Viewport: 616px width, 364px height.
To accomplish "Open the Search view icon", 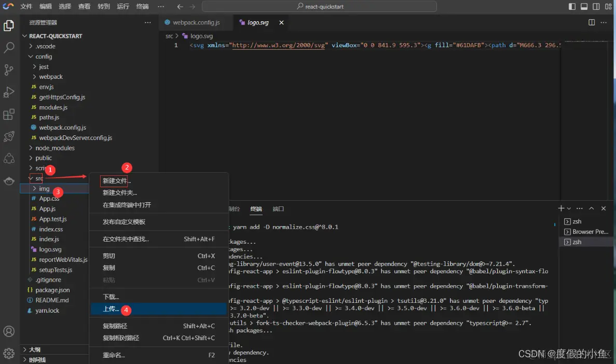I will pos(9,48).
